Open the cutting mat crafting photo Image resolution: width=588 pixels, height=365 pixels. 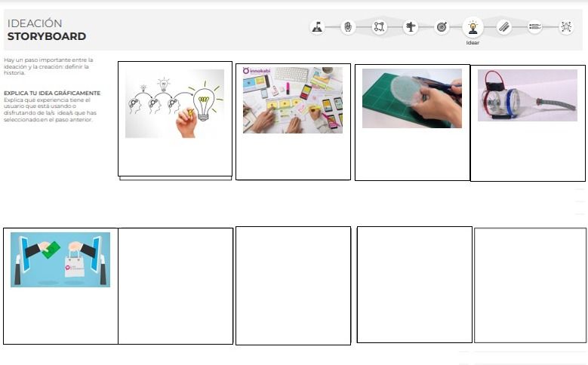(412, 98)
